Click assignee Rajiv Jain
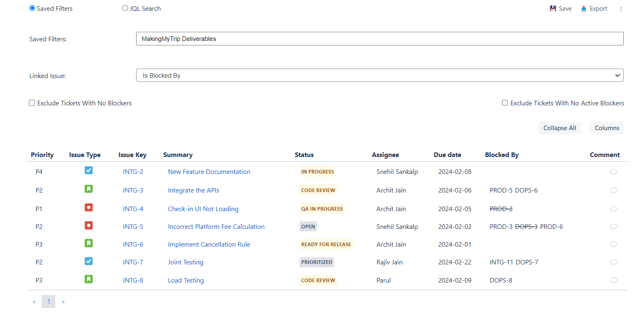Image resolution: width=644 pixels, height=321 pixels. (x=389, y=262)
